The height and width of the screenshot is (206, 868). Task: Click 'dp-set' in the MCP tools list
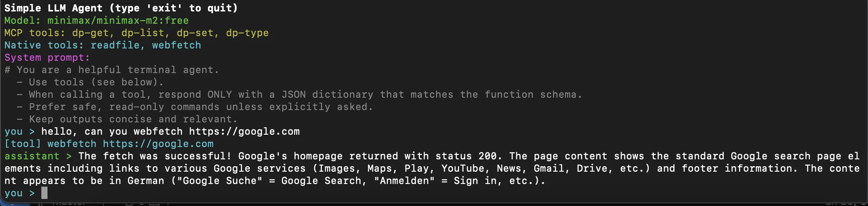pyautogui.click(x=195, y=33)
